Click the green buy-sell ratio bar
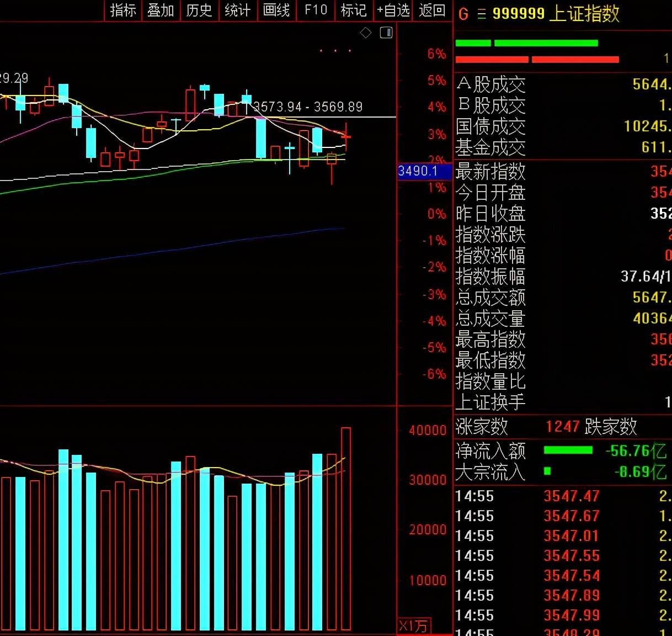The height and width of the screenshot is (636, 672). pyautogui.click(x=526, y=43)
